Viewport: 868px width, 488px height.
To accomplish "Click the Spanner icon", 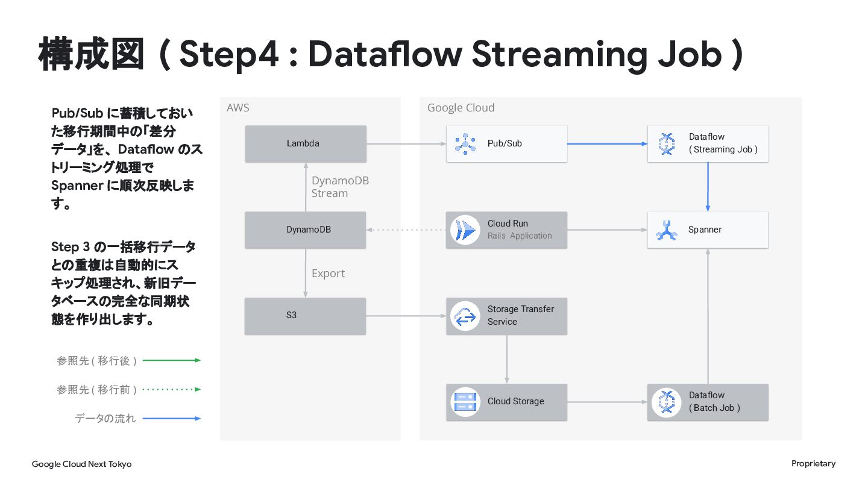I will (666, 230).
